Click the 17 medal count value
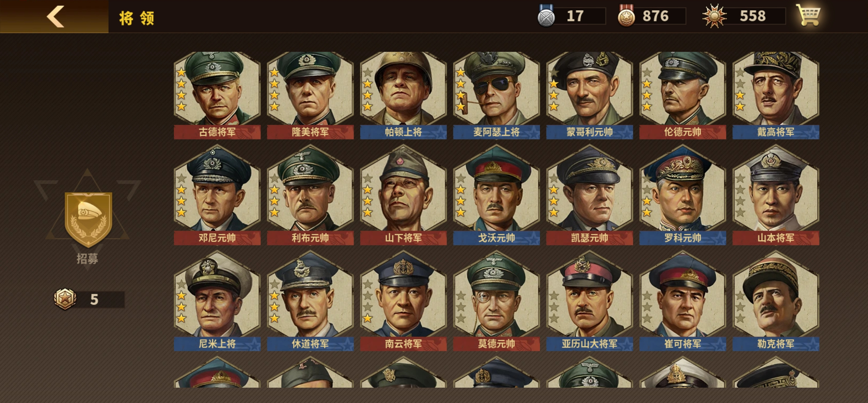 (575, 16)
